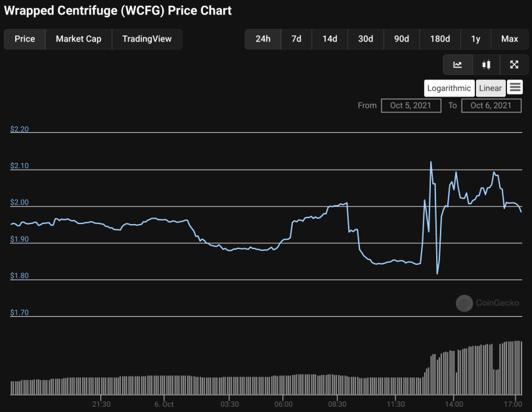This screenshot has width=532, height=412.
Task: View the 1y time range
Action: pyautogui.click(x=476, y=39)
